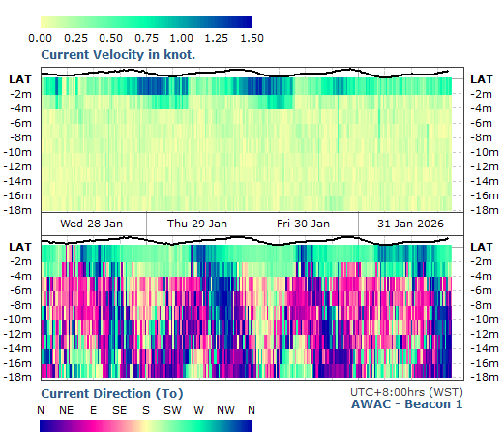Click '-4m' on velocity chart left axis
Screen dimensions: 504x447
point(21,108)
